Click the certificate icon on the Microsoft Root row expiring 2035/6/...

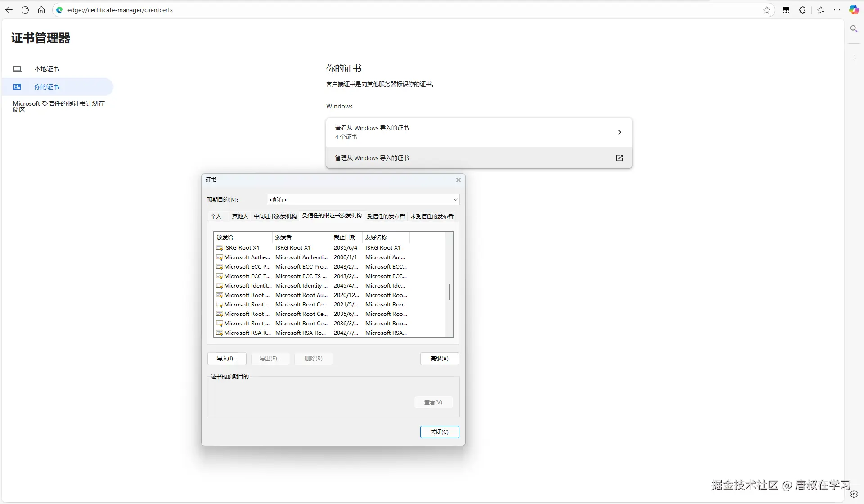point(220,314)
